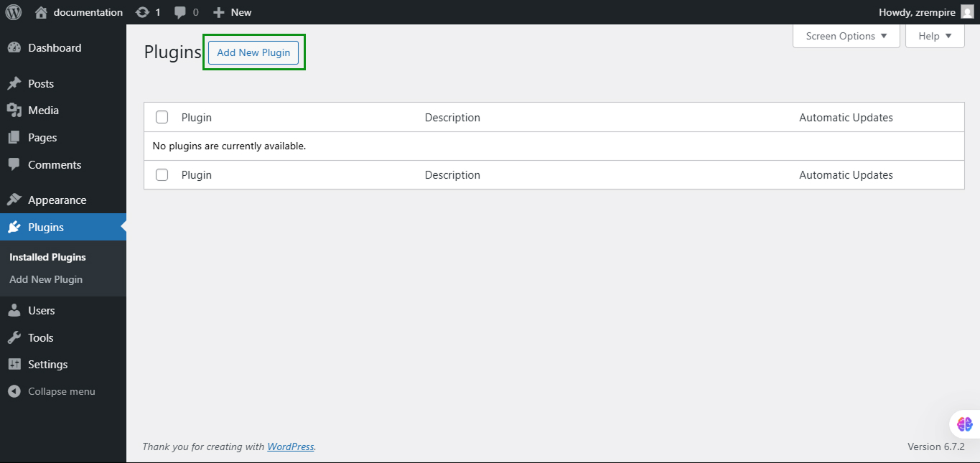Toggle Collapse menu in sidebar
The width and height of the screenshot is (980, 463).
coord(51,391)
